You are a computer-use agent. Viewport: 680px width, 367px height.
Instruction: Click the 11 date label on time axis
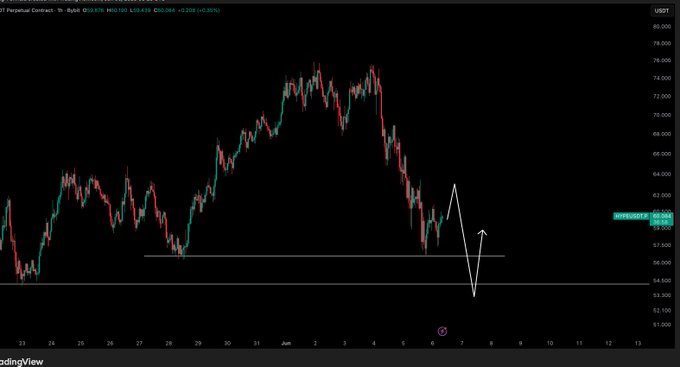(x=579, y=343)
